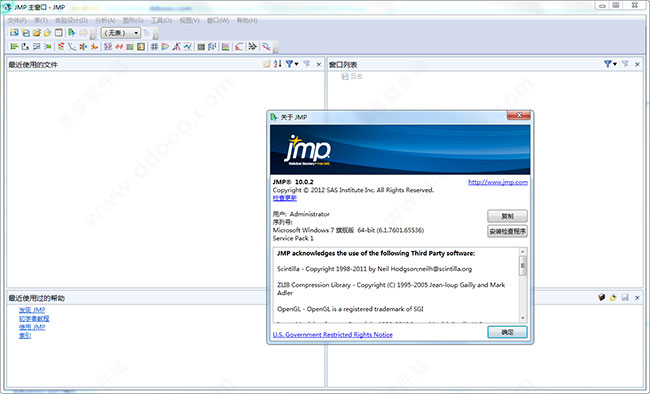650x394 pixels.
Task: Close the bottom-right panel with its X
Action: (637, 298)
